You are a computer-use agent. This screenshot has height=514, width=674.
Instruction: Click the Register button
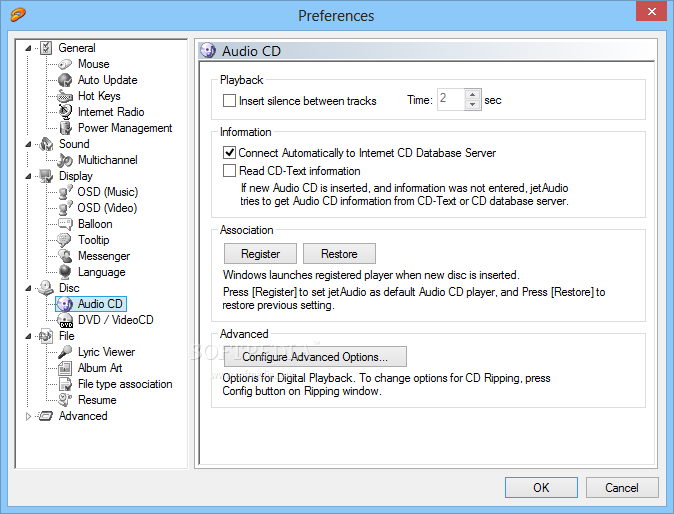(260, 254)
